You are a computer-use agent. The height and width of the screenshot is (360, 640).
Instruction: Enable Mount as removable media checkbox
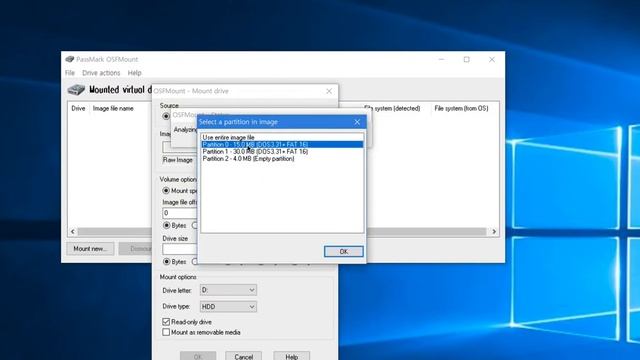click(166, 332)
